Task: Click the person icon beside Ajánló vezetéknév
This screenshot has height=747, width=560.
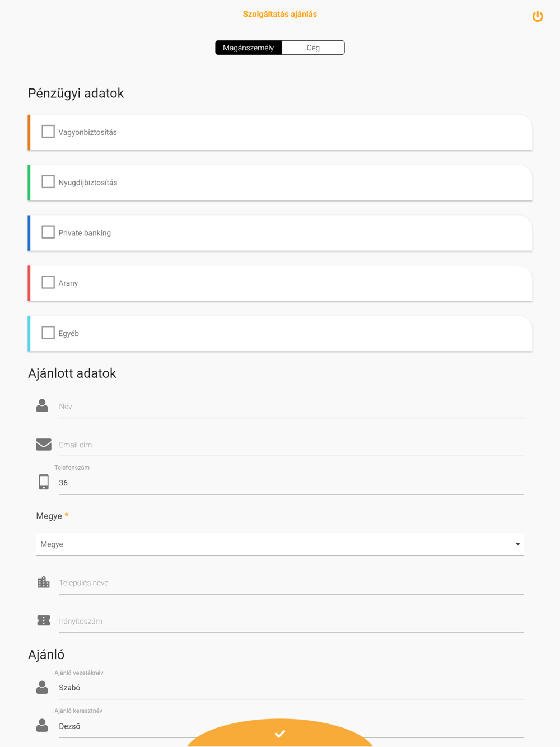Action: tap(42, 687)
